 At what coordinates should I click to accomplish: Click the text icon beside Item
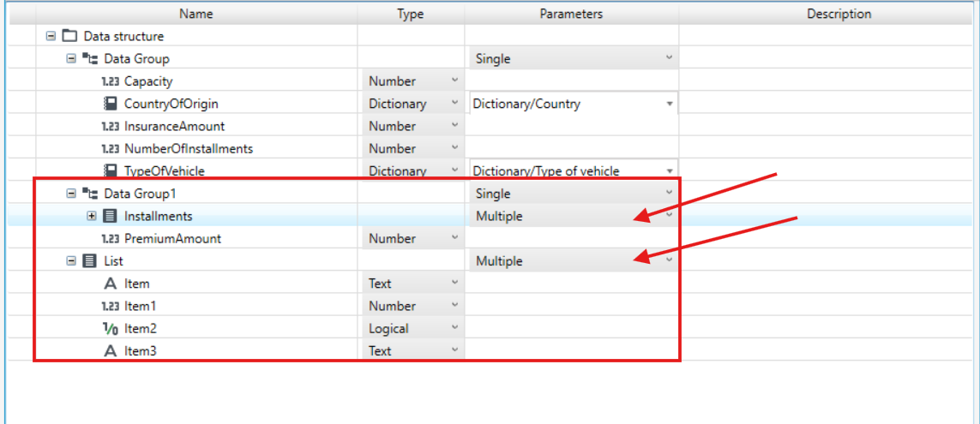point(111,284)
